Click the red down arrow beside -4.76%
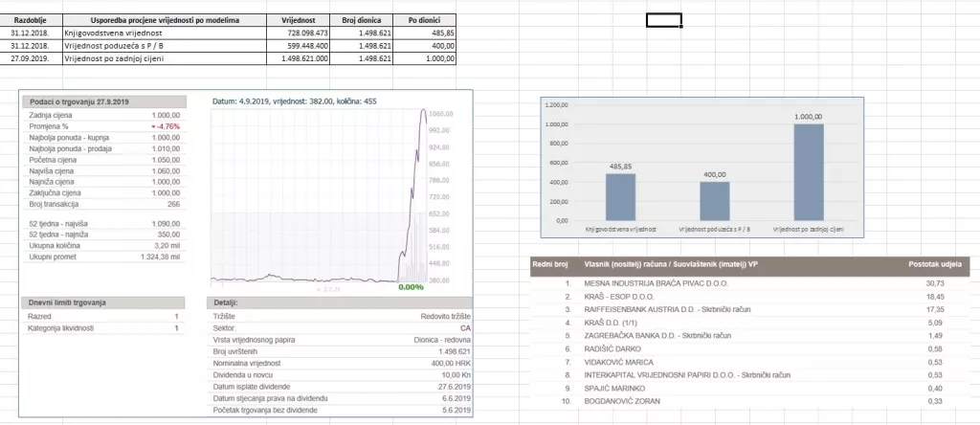Screen dimensions: 980x425 coord(152,126)
